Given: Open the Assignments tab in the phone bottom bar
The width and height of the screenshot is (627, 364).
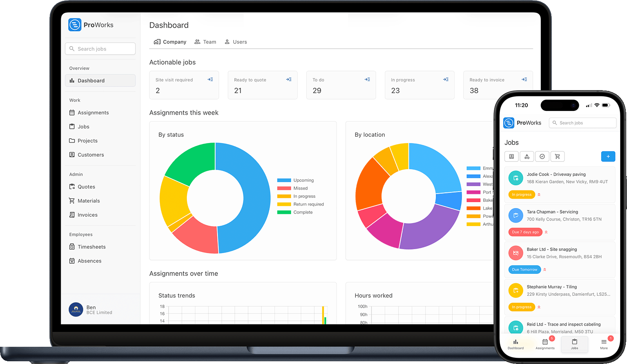Looking at the screenshot, I should 545,344.
